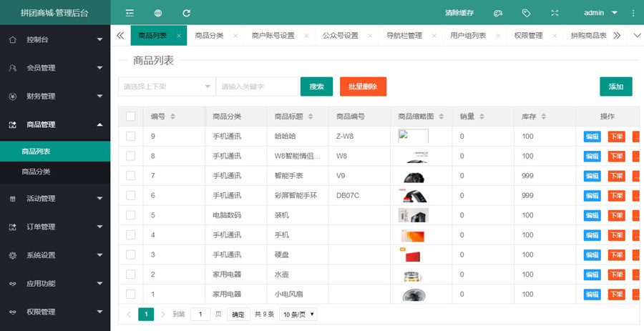Viewport: 644px width, 331px height.
Task: Tick the checkbox for product row 9
Action: 130,136
